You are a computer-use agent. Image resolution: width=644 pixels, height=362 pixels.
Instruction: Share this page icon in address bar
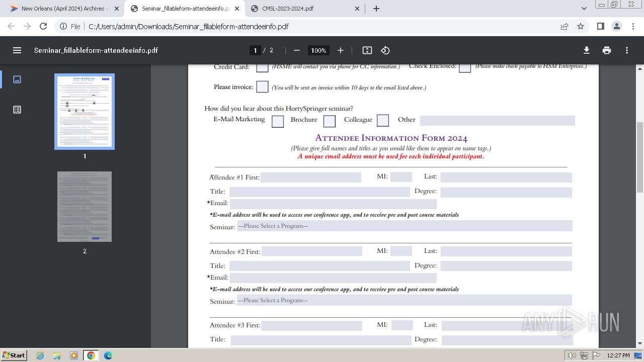(x=565, y=26)
